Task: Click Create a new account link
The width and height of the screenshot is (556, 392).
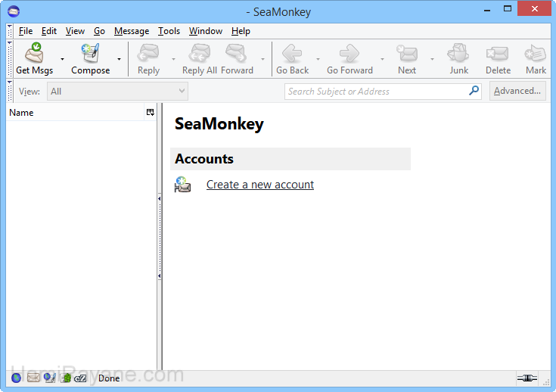Action: [260, 185]
